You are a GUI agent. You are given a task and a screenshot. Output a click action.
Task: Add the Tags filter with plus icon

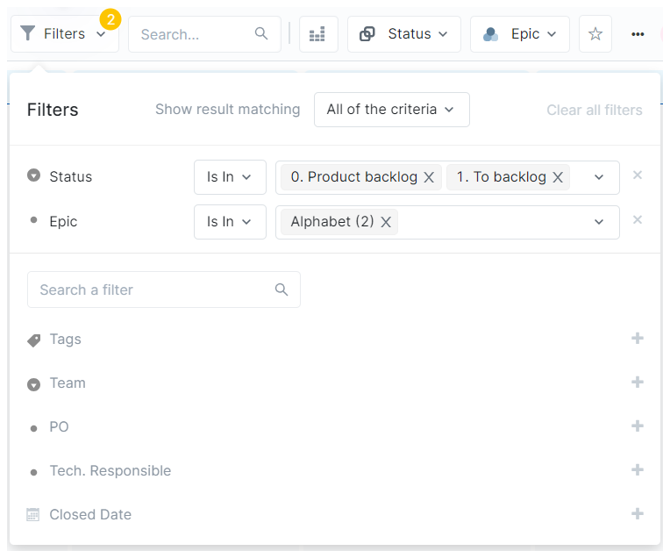tap(637, 338)
